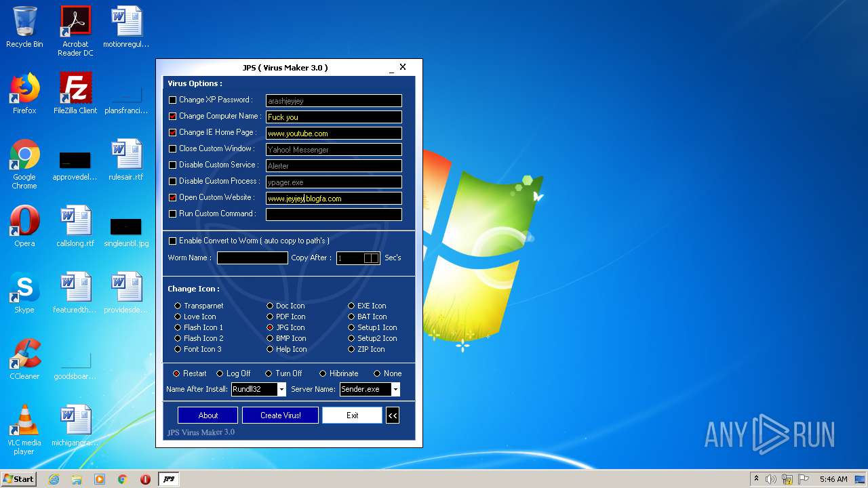This screenshot has width=868, height=488.
Task: Select the callslong.rtf desktop file
Action: click(75, 226)
